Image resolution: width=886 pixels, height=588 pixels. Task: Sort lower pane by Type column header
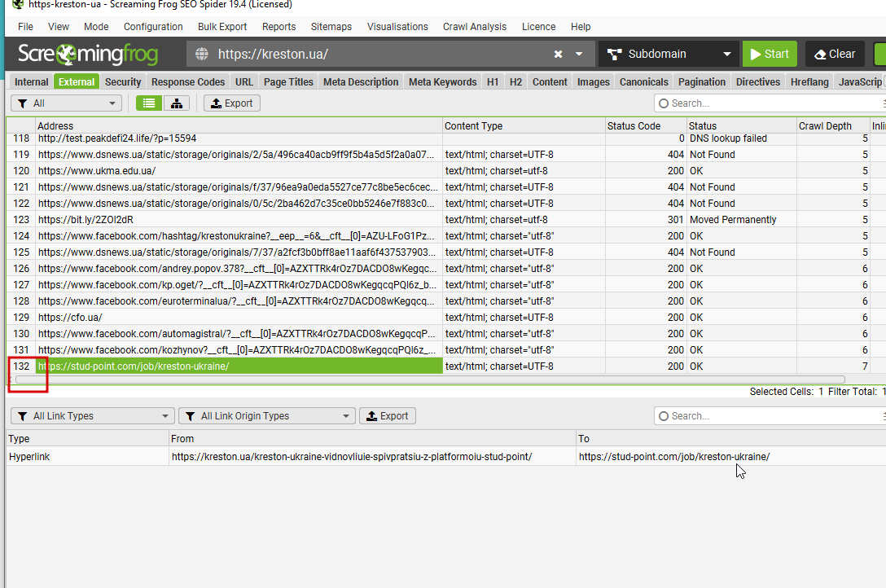point(88,439)
